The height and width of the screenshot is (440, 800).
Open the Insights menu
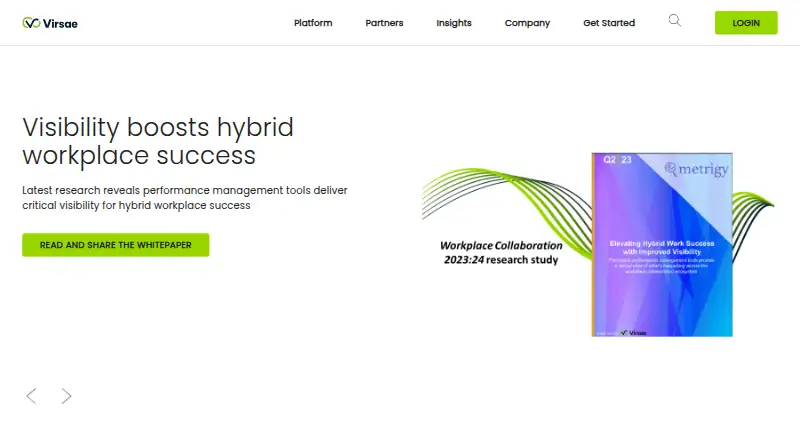tap(454, 23)
